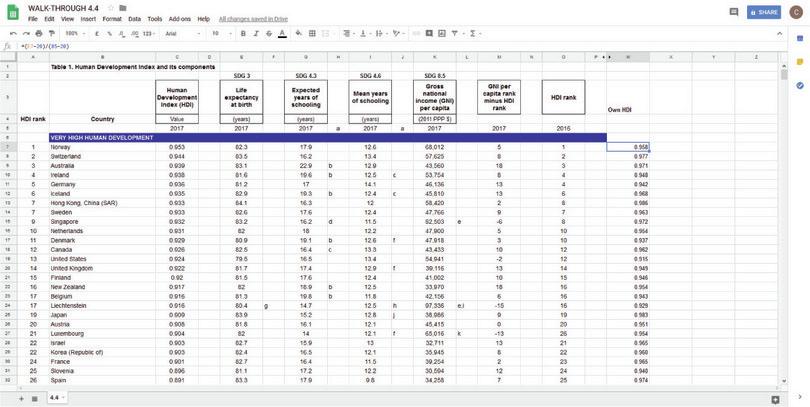Viewport: 810px width, 407px height.
Task: Decrease decimal places button
Action: (x=122, y=34)
